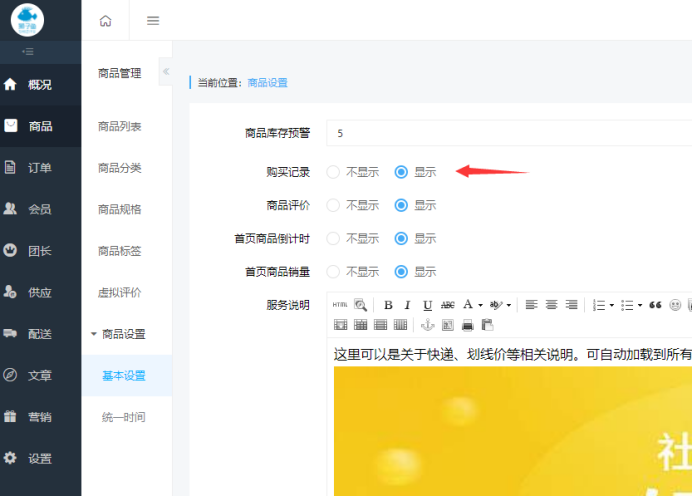Screen dimensions: 693x496
Task: Click the home icon in top bar
Action: (x=106, y=21)
